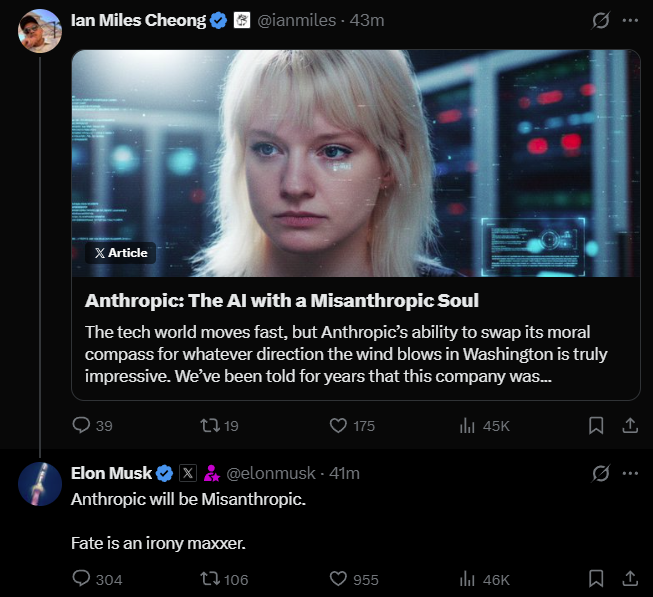Open Grok icon on Ian's post
The width and height of the screenshot is (653, 597).
tap(601, 20)
